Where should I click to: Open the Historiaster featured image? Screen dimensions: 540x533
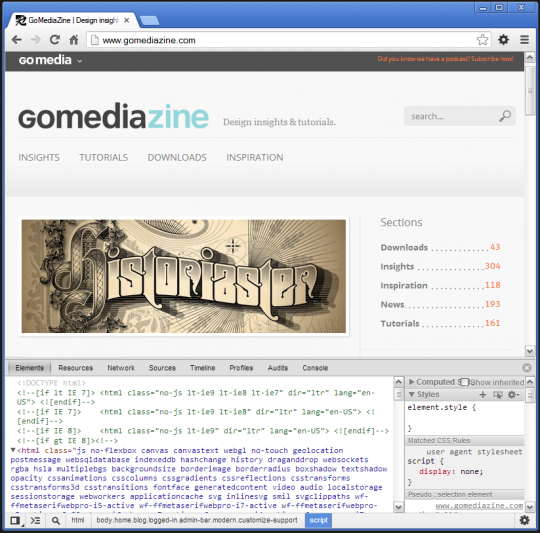click(x=184, y=276)
